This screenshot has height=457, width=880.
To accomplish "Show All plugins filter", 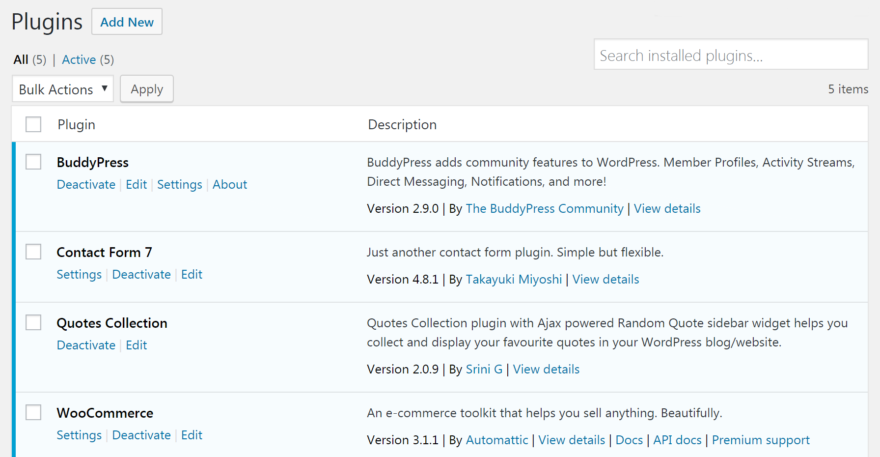I will pyautogui.click(x=21, y=60).
